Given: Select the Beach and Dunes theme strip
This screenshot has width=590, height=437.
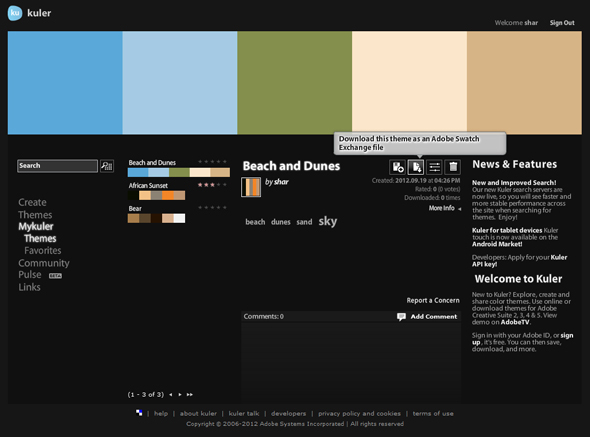Looking at the screenshot, I should click(179, 173).
